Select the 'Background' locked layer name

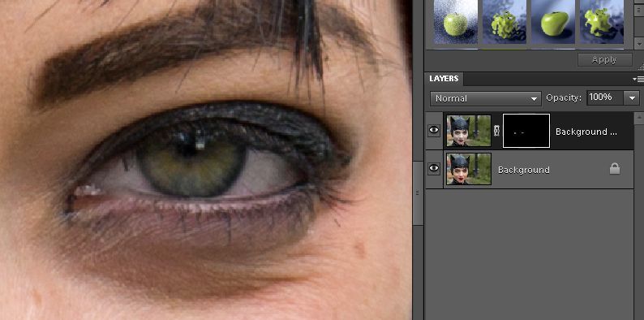point(524,170)
